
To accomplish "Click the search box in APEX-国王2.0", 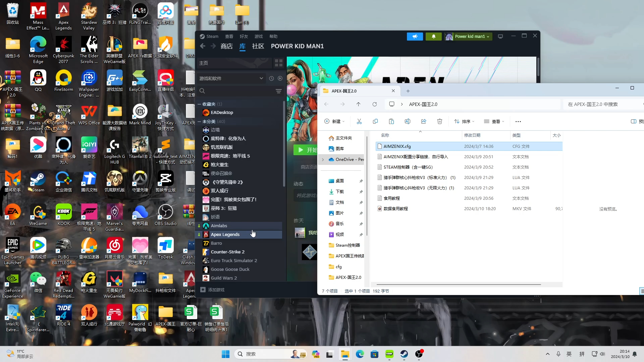I will pyautogui.click(x=604, y=104).
